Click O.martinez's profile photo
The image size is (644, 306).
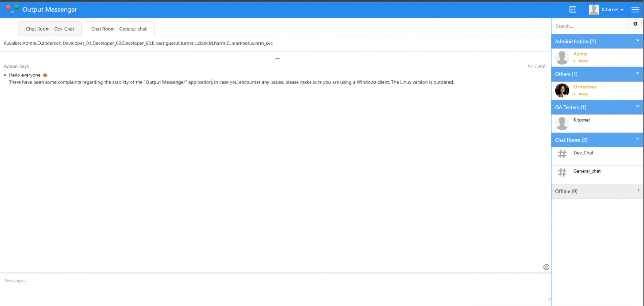(562, 90)
